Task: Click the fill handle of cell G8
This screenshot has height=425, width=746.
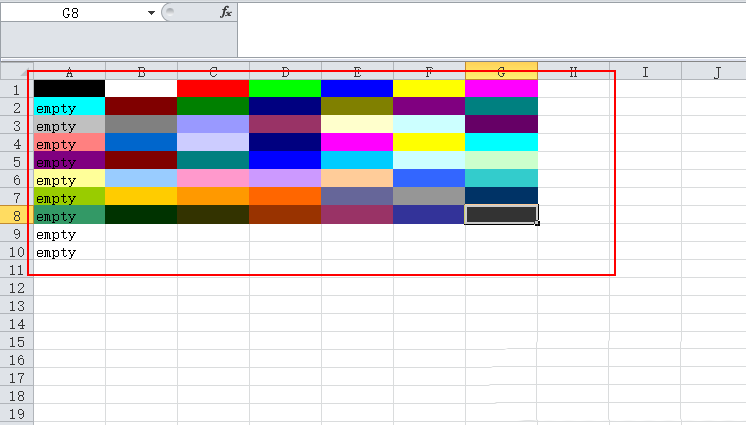Action: (537, 223)
